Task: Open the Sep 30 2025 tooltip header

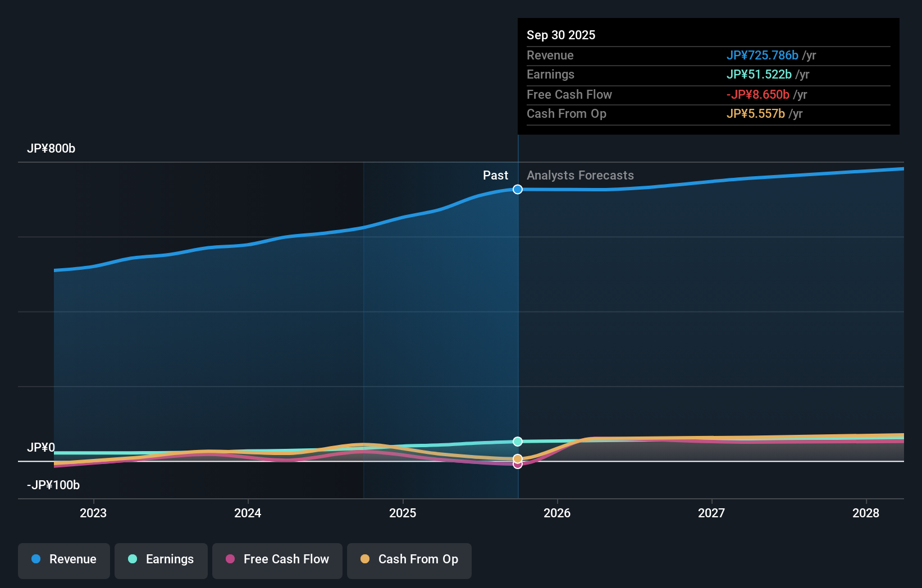Action: coord(561,35)
